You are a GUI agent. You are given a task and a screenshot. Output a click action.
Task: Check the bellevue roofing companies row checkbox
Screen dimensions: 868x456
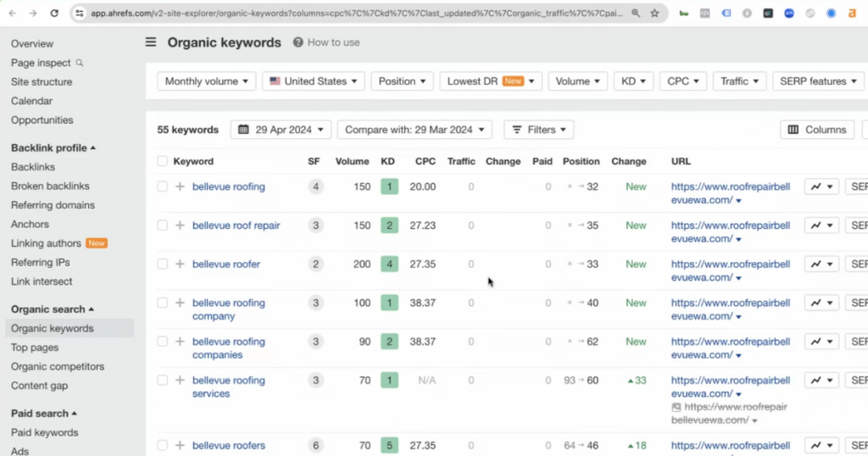(x=162, y=342)
